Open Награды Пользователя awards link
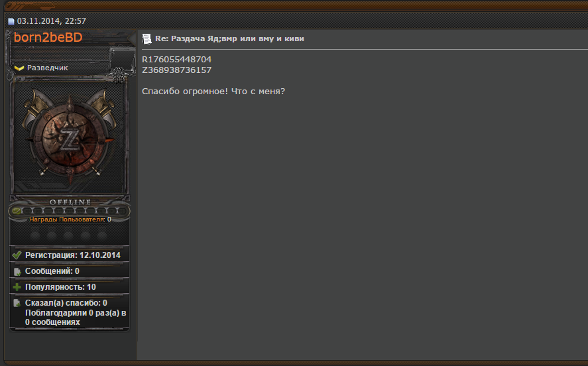The width and height of the screenshot is (588, 366). click(x=67, y=219)
